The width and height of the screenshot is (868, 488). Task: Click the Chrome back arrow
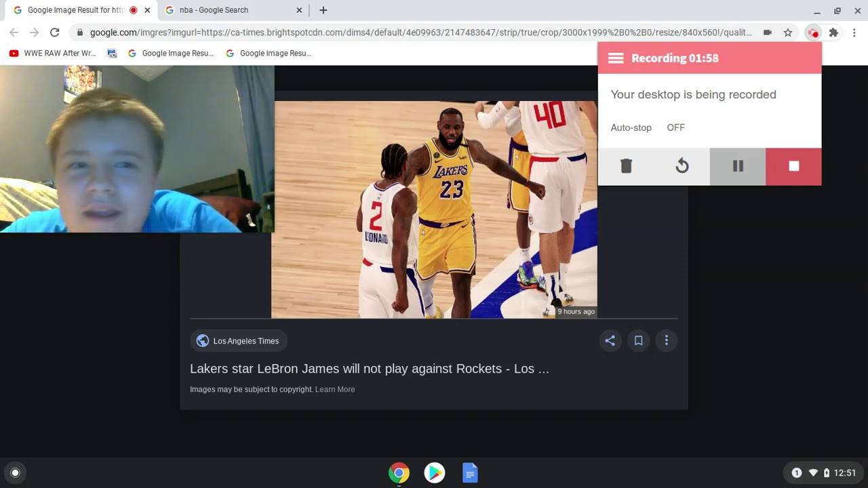tap(14, 33)
